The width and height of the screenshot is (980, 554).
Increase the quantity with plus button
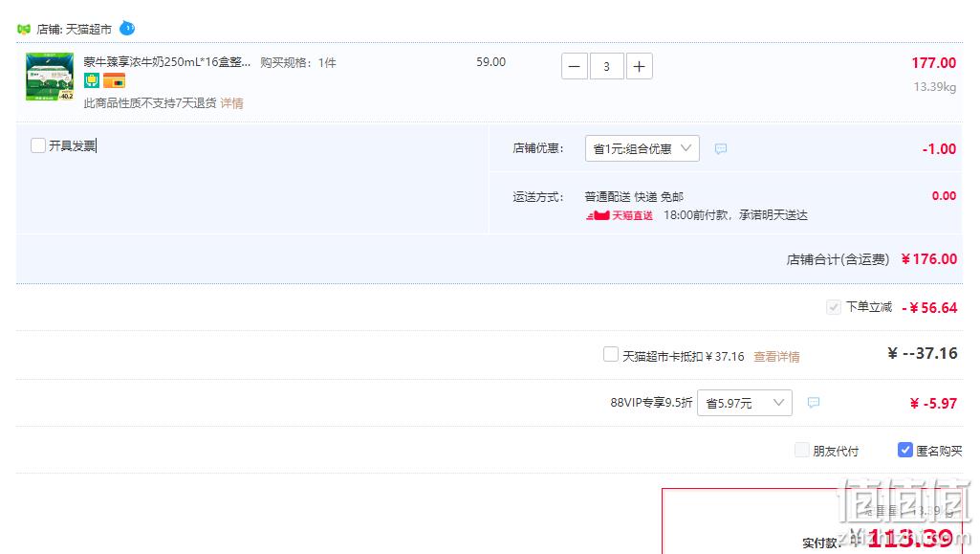640,66
